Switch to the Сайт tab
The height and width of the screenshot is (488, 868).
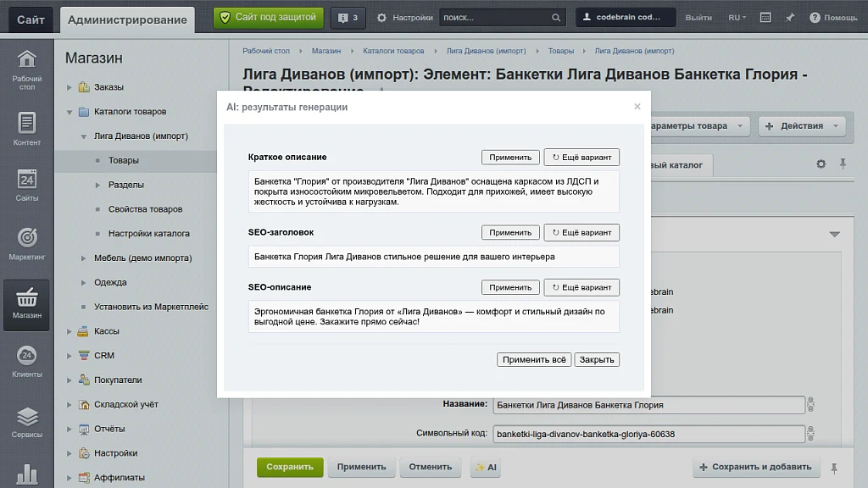[x=31, y=20]
